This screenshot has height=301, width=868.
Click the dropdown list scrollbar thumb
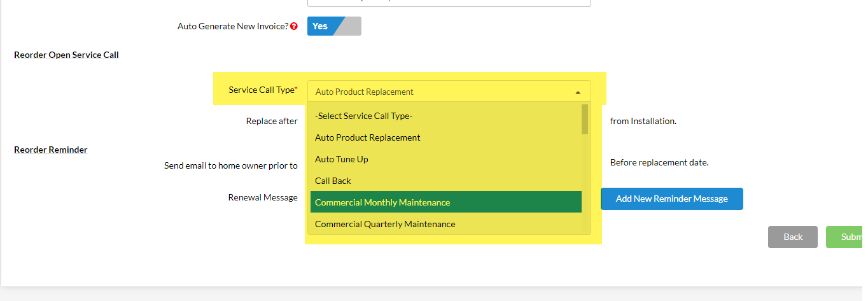(x=585, y=120)
